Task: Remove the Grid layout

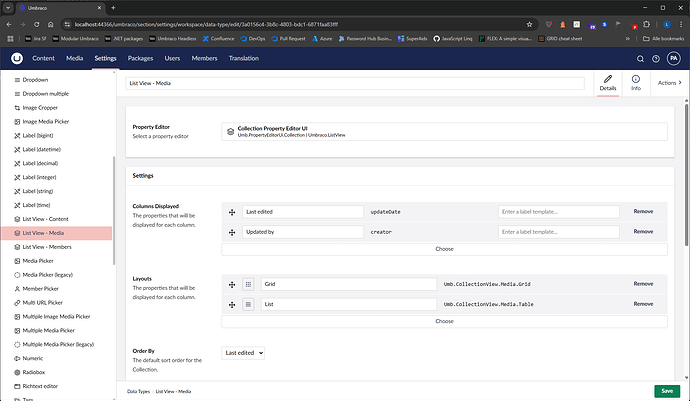Action: [643, 284]
